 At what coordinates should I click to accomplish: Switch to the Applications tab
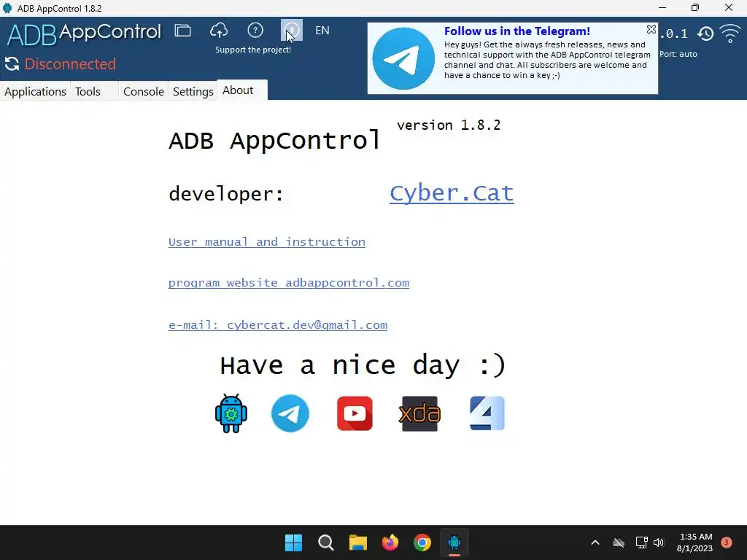(35, 91)
